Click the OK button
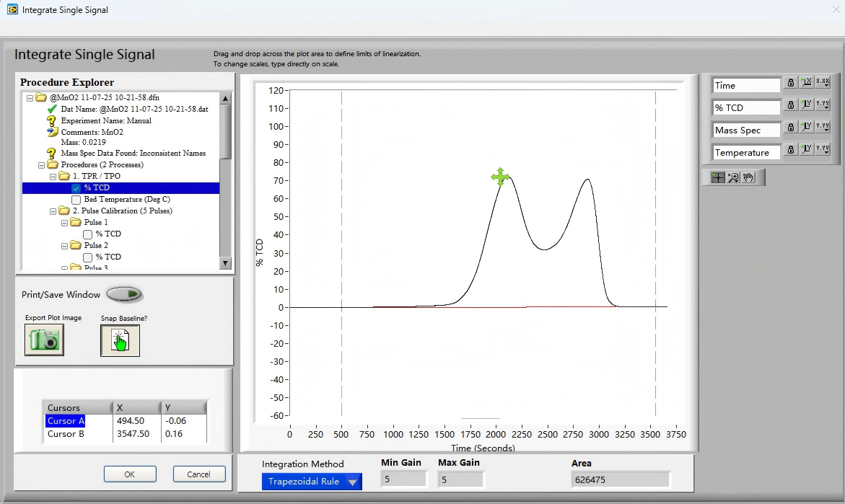The image size is (845, 504). (x=130, y=474)
